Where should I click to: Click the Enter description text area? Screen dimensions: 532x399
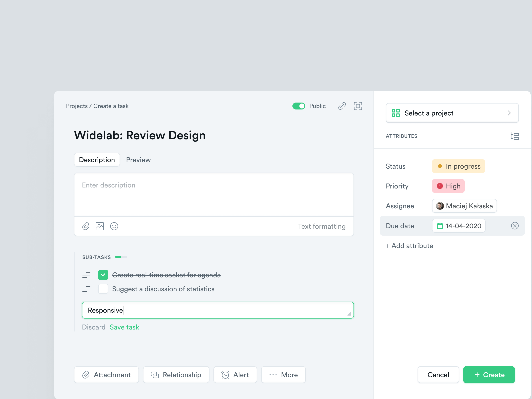[x=214, y=195]
